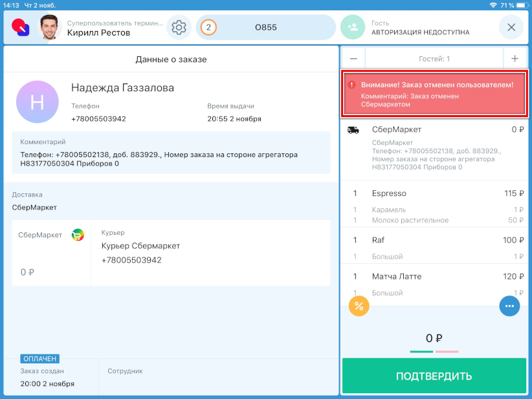This screenshot has height=399, width=532.
Task: Tap Кирилл Рестов's profile photo
Action: [50, 27]
